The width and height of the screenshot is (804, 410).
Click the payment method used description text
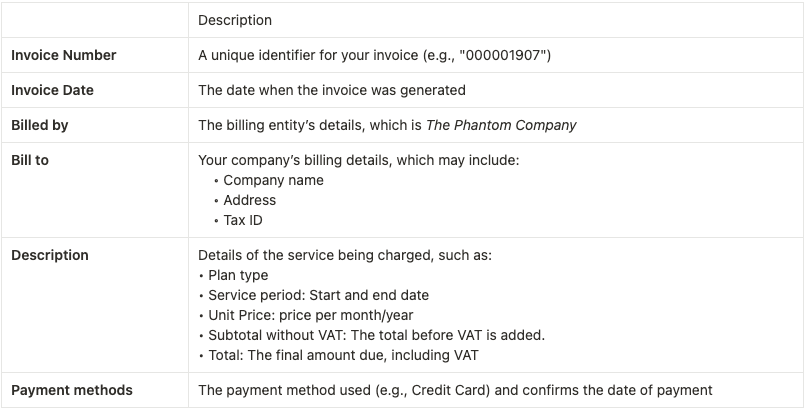tap(455, 391)
